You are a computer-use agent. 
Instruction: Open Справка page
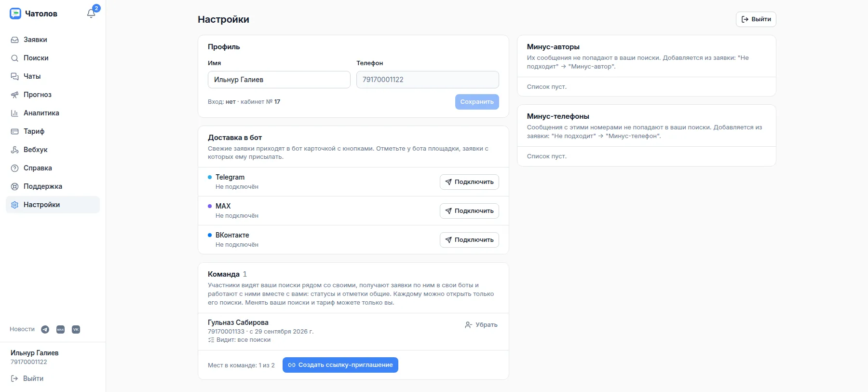coord(53,168)
